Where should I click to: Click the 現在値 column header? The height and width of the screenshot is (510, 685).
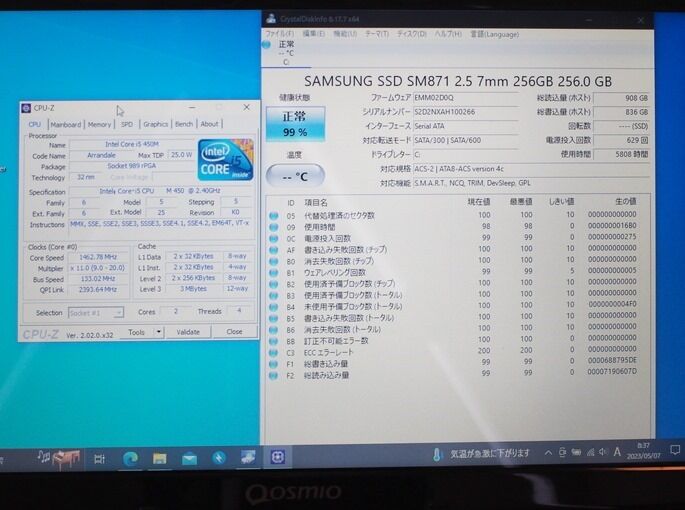pos(479,202)
